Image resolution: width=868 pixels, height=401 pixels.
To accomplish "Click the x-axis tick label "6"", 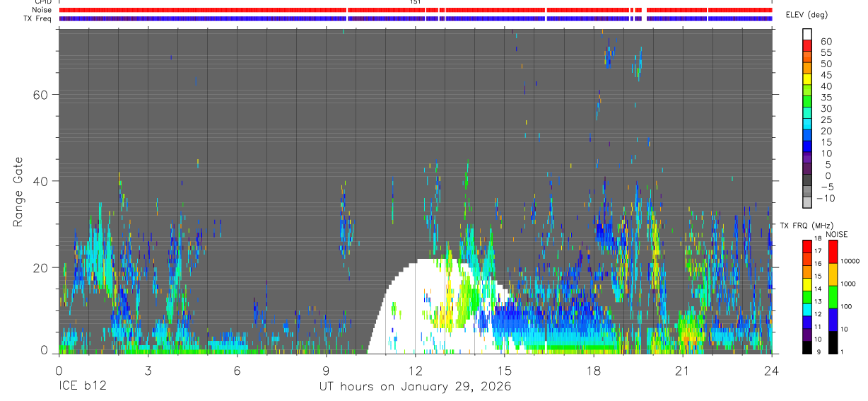I will (x=237, y=370).
